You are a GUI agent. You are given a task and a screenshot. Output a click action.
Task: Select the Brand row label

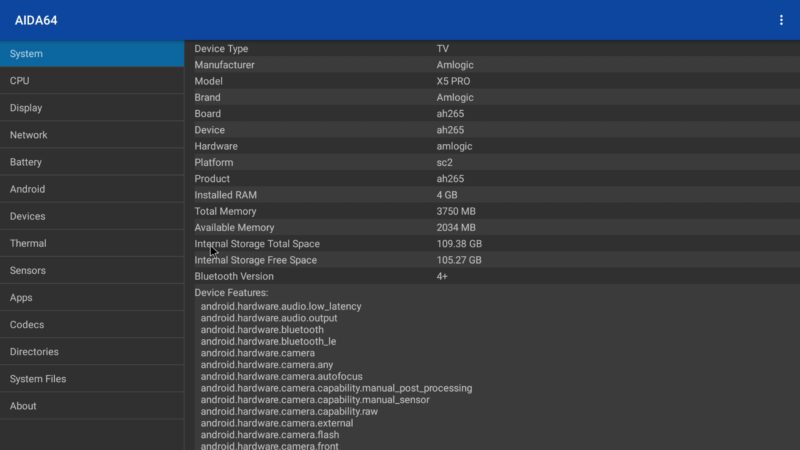click(207, 97)
